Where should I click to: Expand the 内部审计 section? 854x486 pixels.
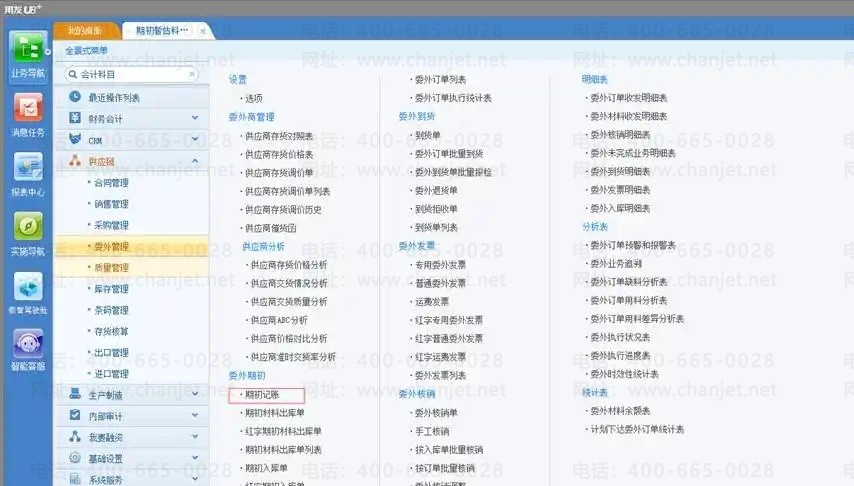[195, 416]
